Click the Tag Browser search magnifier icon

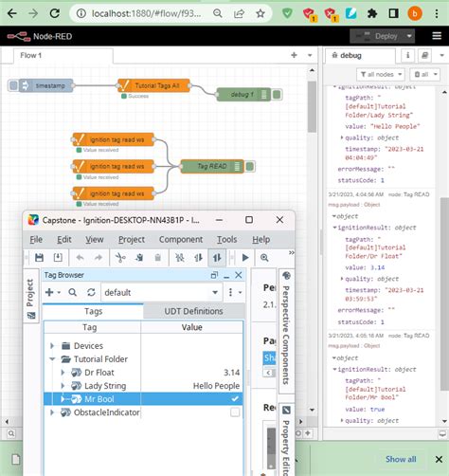[73, 292]
